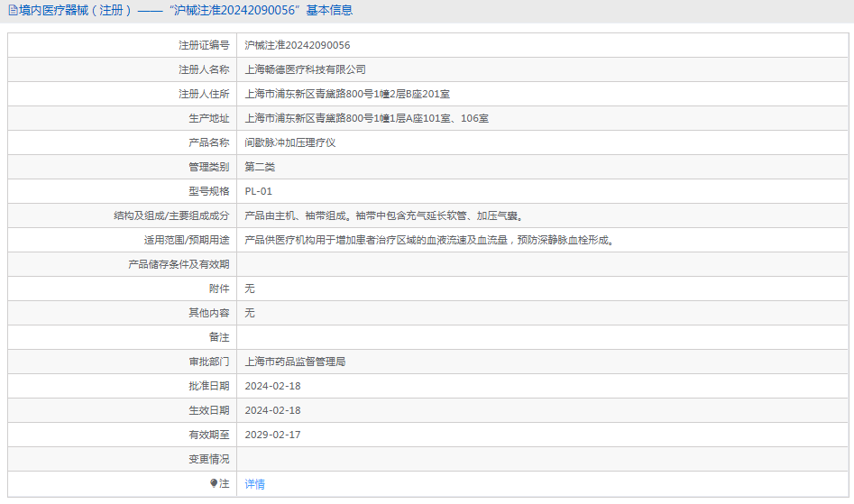The width and height of the screenshot is (854, 504).
Task: Click the 有效期至 label
Action: coord(209,435)
